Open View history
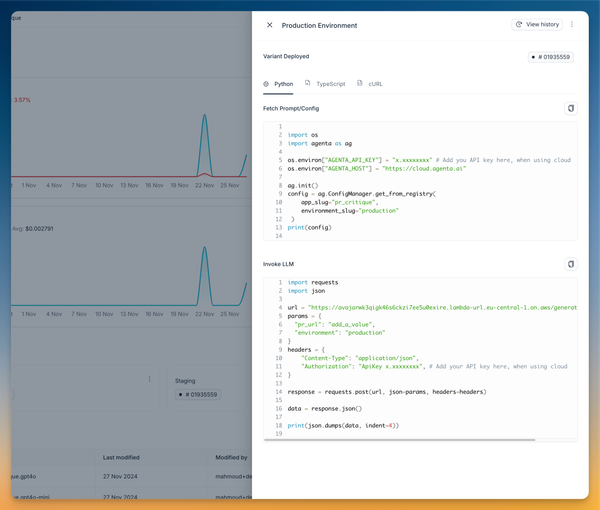 point(537,24)
